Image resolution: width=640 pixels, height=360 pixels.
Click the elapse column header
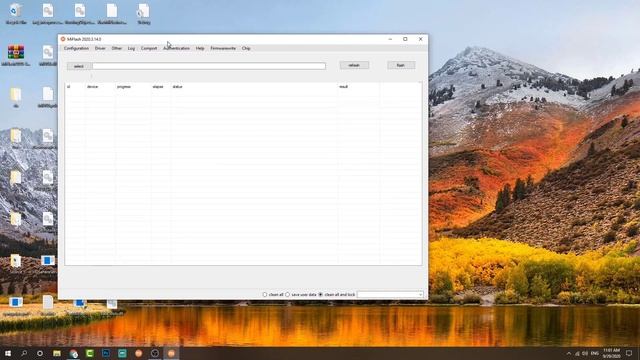(158, 87)
